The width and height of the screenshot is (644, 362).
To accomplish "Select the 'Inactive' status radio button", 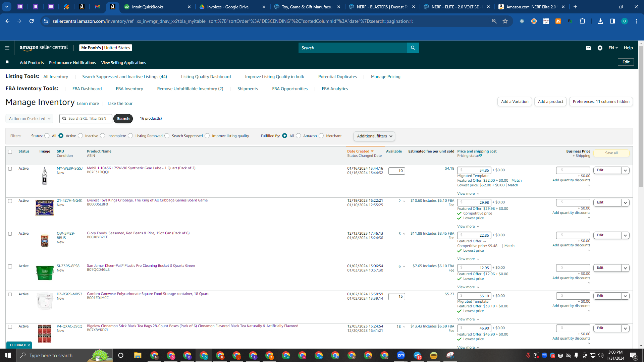I will point(80,136).
